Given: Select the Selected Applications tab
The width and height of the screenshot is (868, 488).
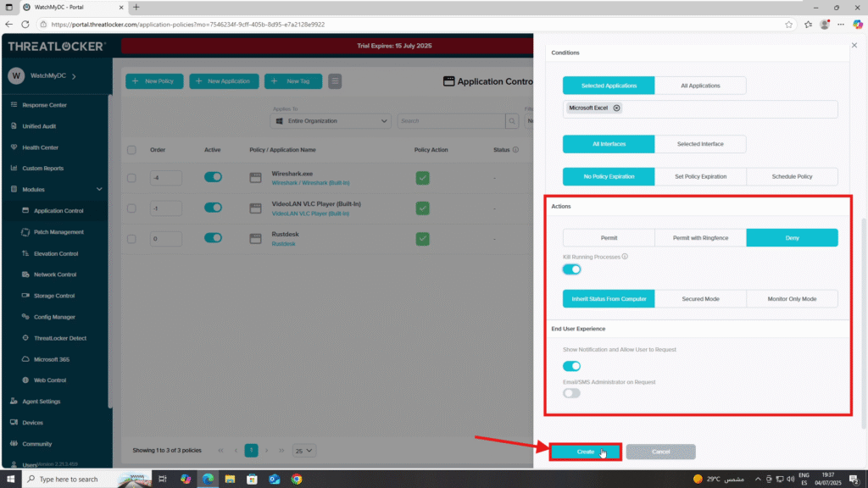Looking at the screenshot, I should pos(609,86).
